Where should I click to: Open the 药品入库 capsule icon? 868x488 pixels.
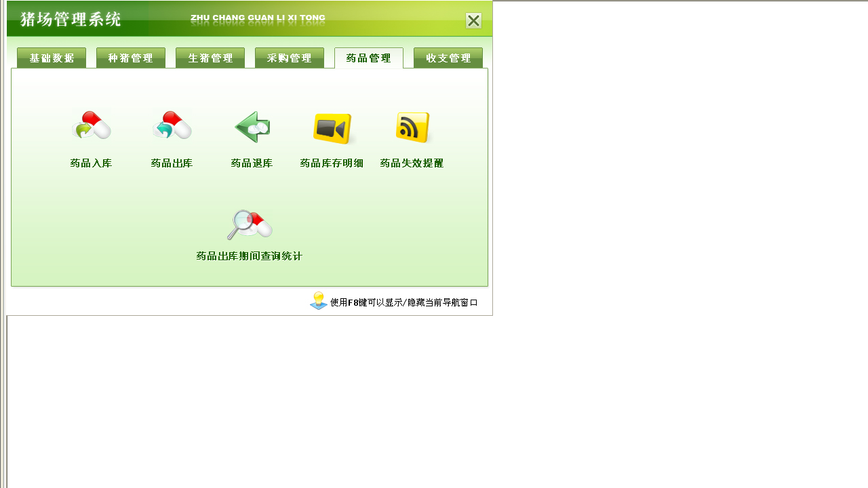(x=91, y=126)
